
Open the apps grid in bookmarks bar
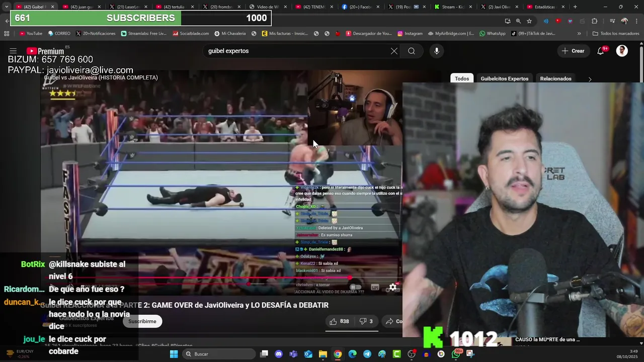click(x=7, y=34)
